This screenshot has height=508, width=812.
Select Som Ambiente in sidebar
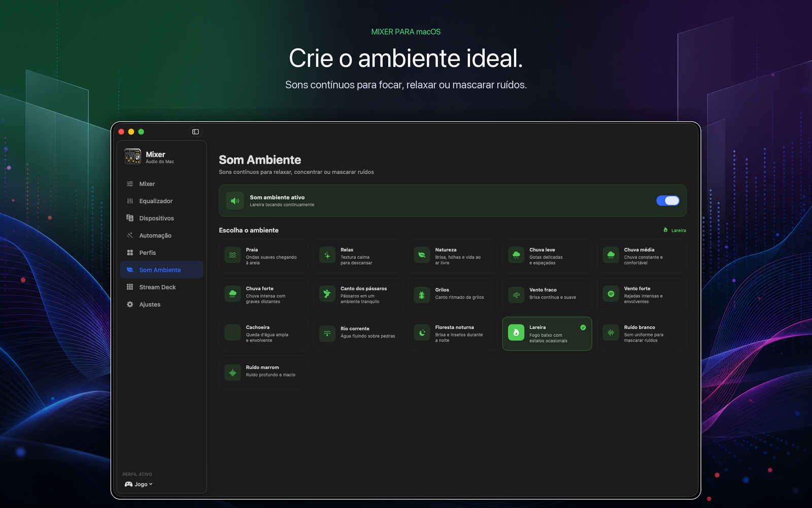[x=162, y=270]
